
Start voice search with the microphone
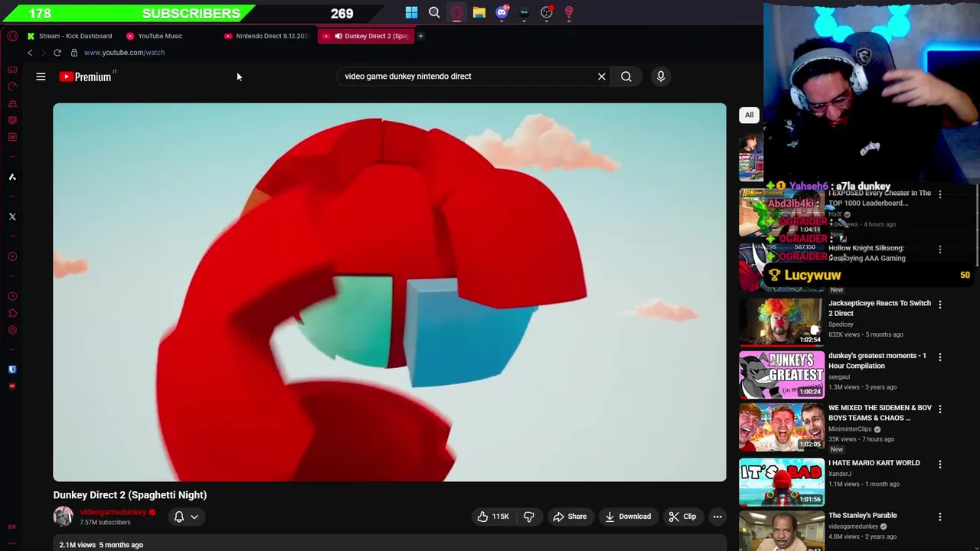point(661,77)
